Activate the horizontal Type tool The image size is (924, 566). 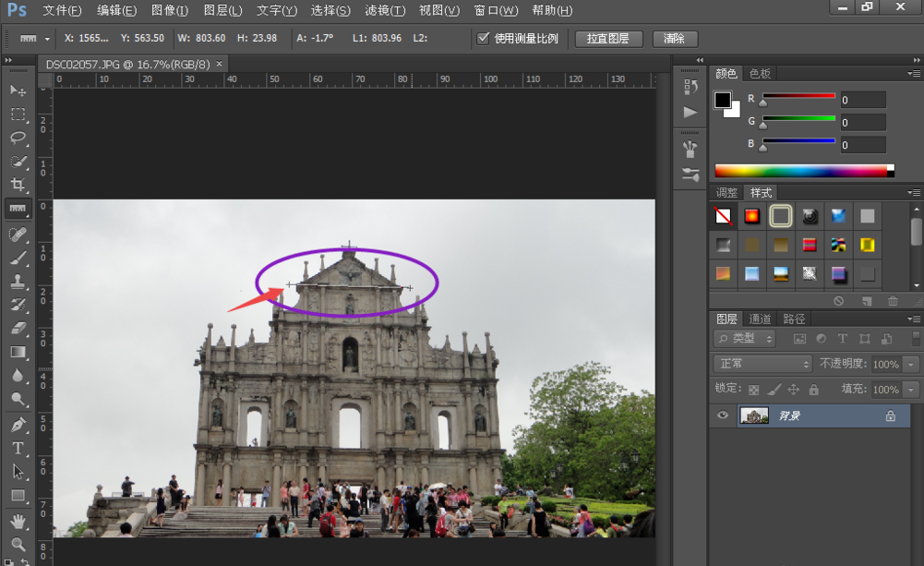[18, 448]
